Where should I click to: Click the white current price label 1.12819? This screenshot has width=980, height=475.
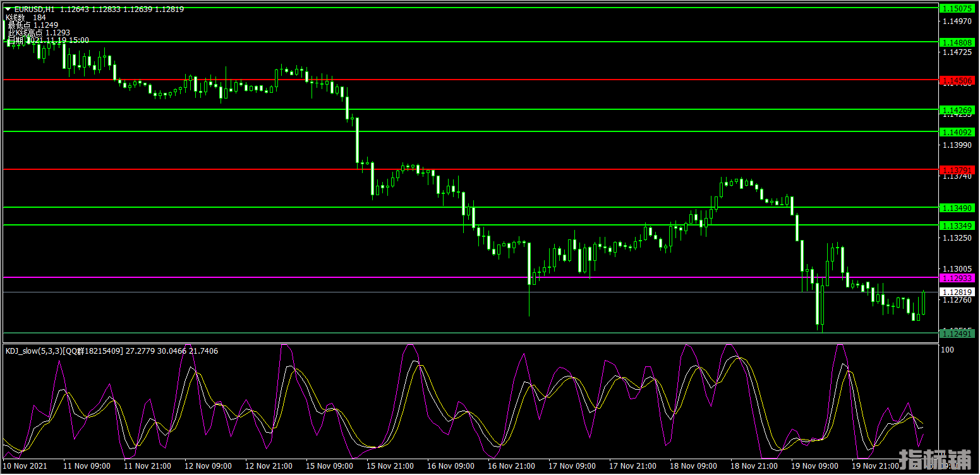tap(958, 292)
